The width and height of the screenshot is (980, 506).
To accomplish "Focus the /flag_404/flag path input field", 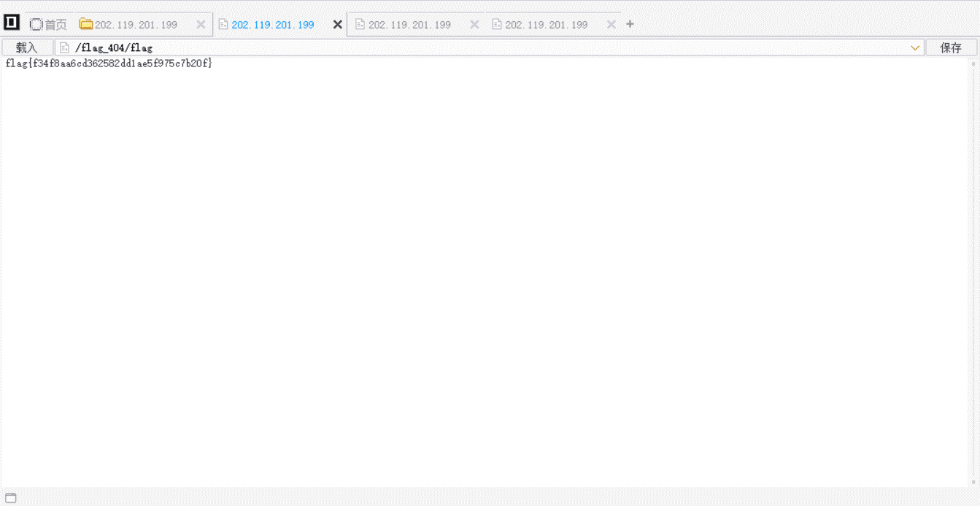I will pyautogui.click(x=489, y=47).
